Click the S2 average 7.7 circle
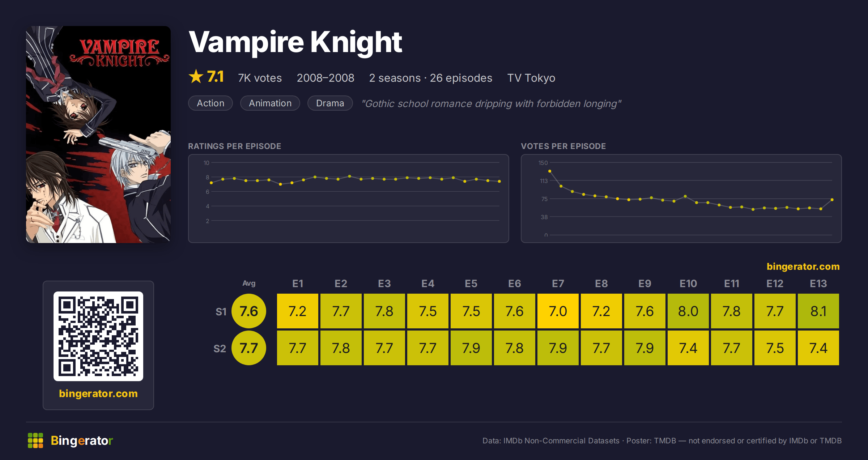This screenshot has width=868, height=460. [249, 348]
